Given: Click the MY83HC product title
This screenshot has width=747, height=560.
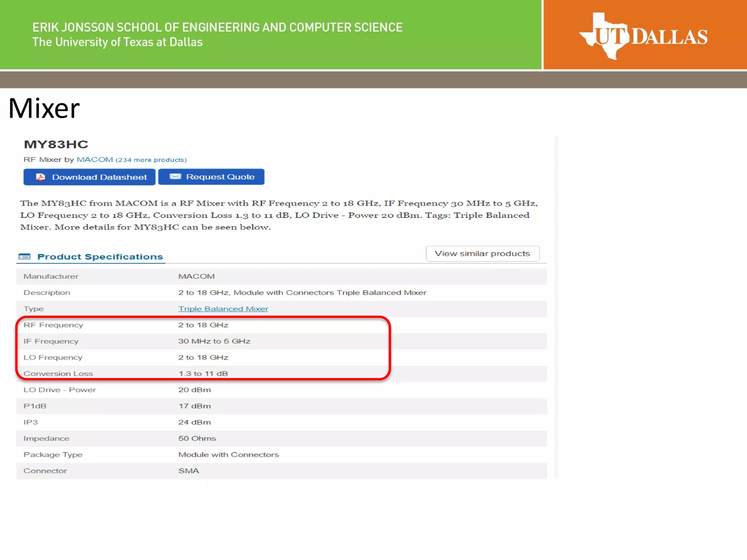Looking at the screenshot, I should [x=56, y=144].
